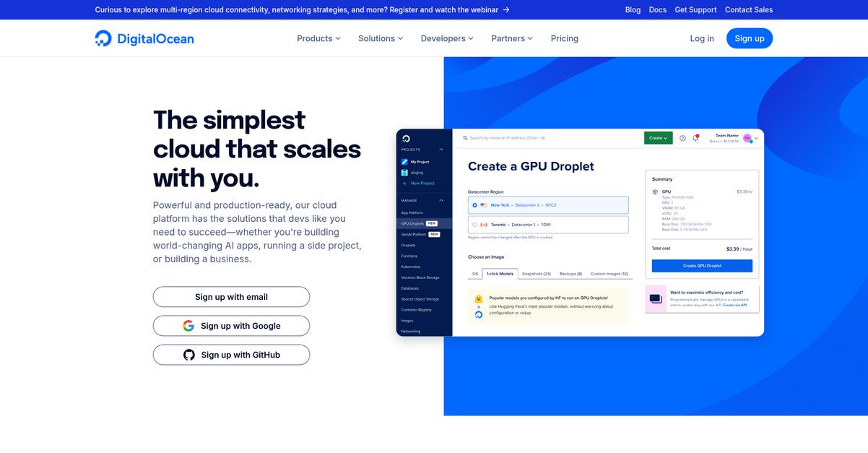Choose Sign up with GitHub
The height and width of the screenshot is (453, 868).
[x=231, y=355]
